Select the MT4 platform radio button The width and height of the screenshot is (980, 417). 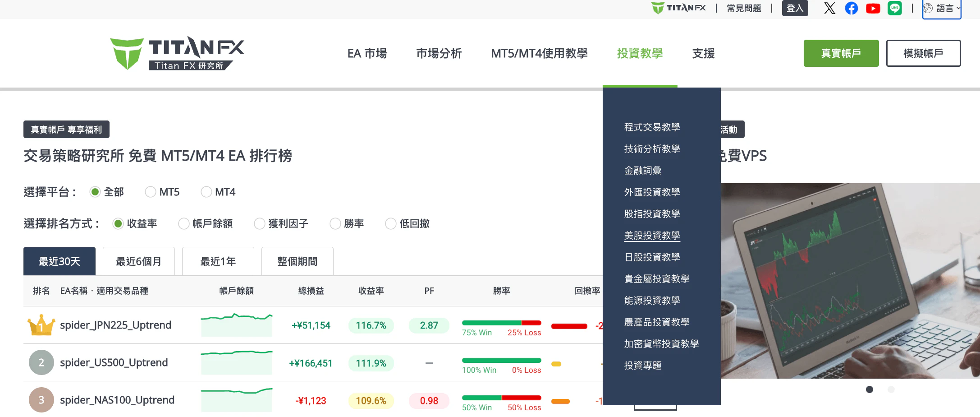pyautogui.click(x=206, y=192)
